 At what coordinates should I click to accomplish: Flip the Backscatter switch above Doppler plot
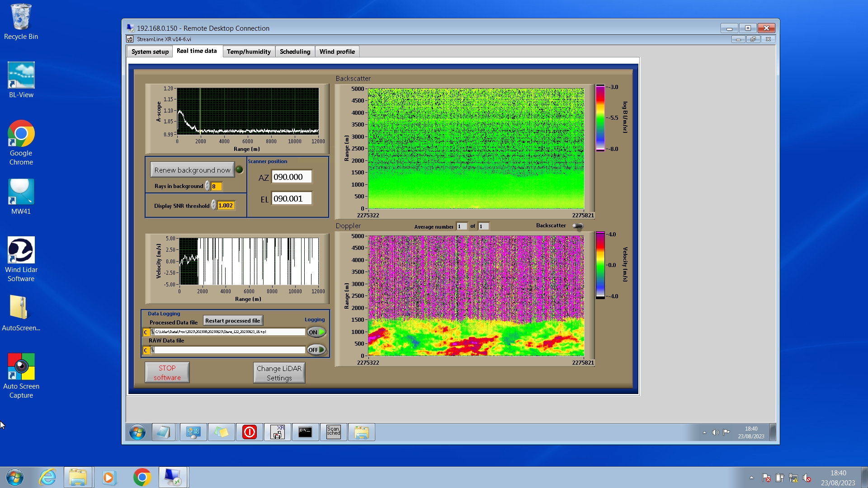[578, 226]
